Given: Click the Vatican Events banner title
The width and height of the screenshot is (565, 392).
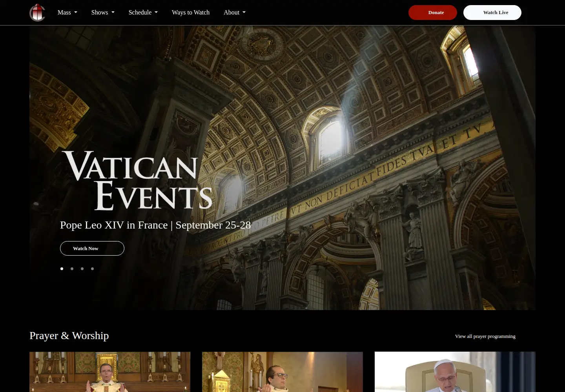Looking at the screenshot, I should click(137, 181).
